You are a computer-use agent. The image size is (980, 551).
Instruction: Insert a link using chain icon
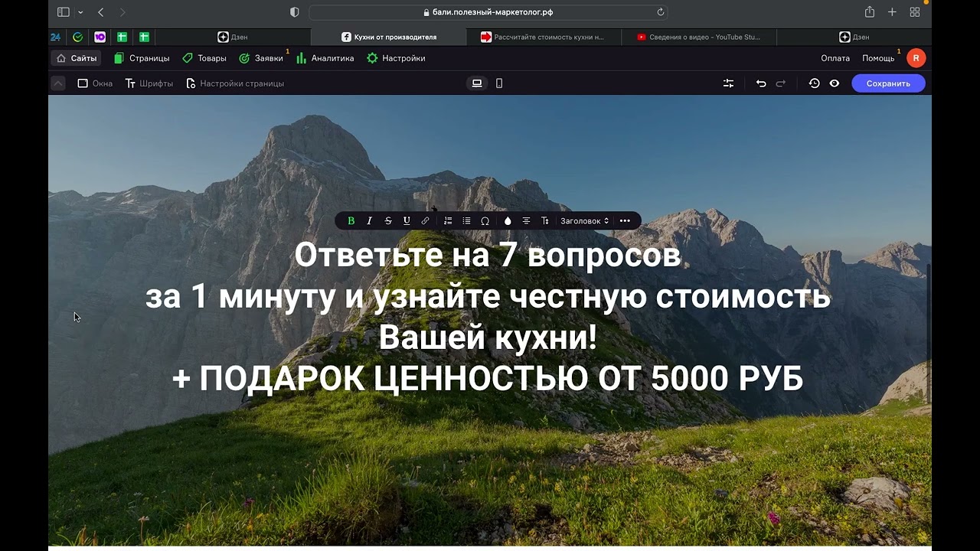426,221
